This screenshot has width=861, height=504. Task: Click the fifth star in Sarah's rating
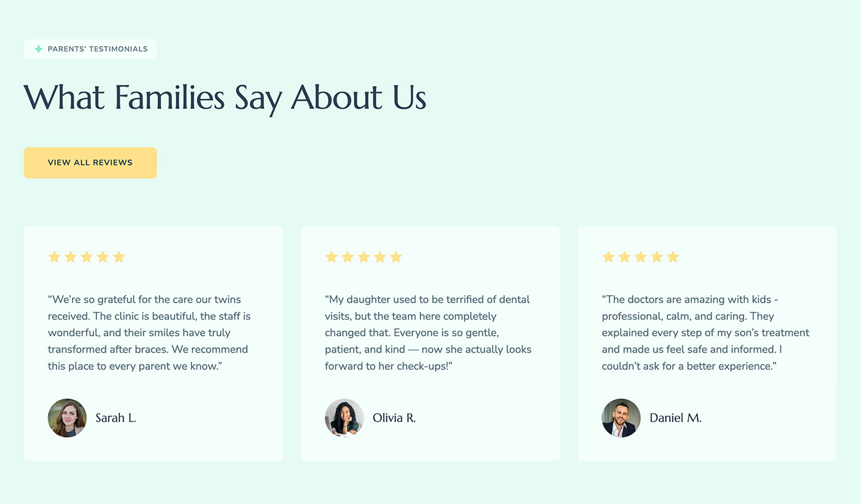coord(119,256)
